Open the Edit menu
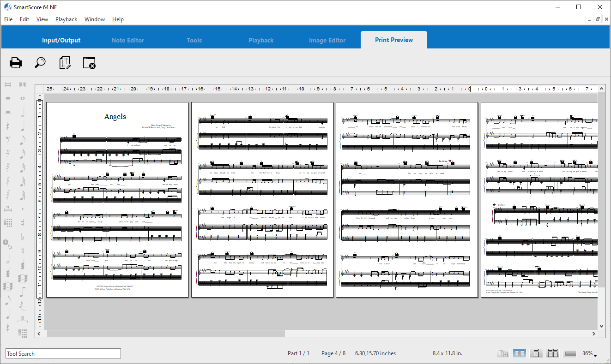Image resolution: width=611 pixels, height=364 pixels. (x=24, y=19)
